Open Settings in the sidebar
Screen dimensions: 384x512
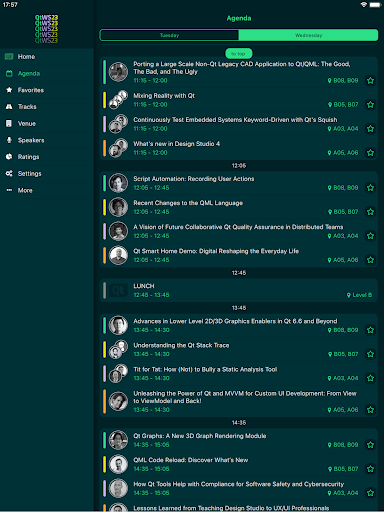pos(47,173)
